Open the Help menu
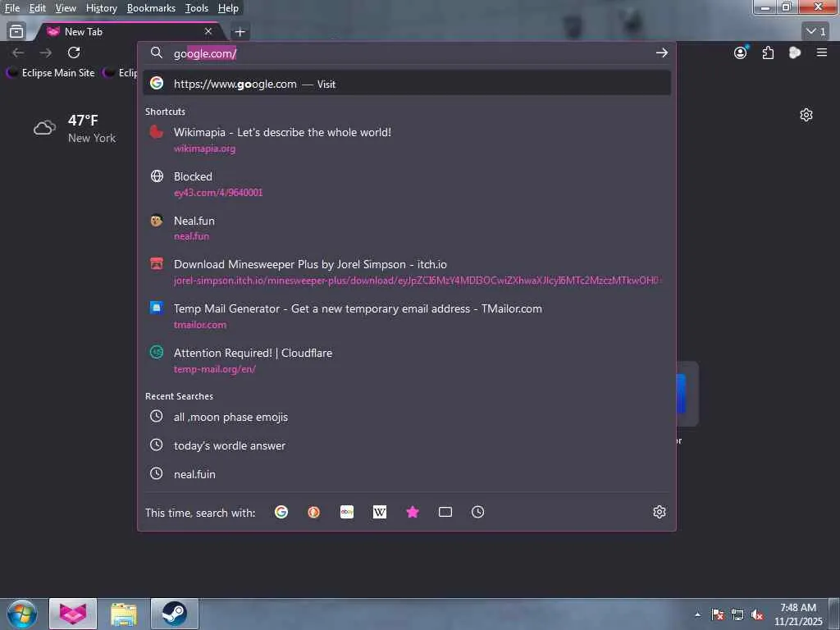Screen dimensions: 840x630 (x=228, y=8)
